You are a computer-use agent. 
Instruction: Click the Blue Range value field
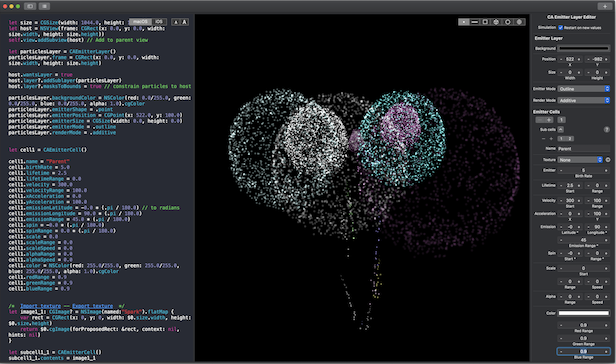pos(583,351)
